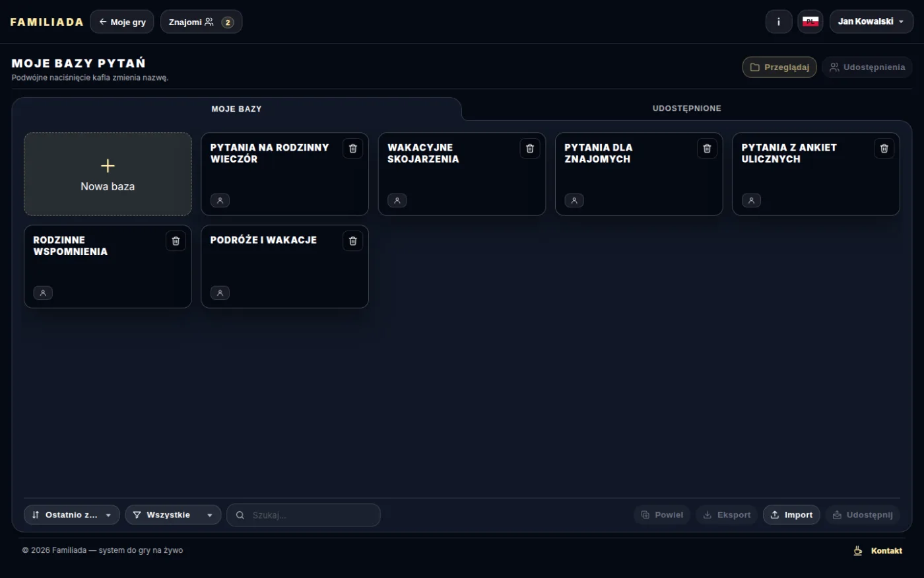Select the Podróże i wakacje tile title
Image resolution: width=924 pixels, height=578 pixels.
[263, 240]
